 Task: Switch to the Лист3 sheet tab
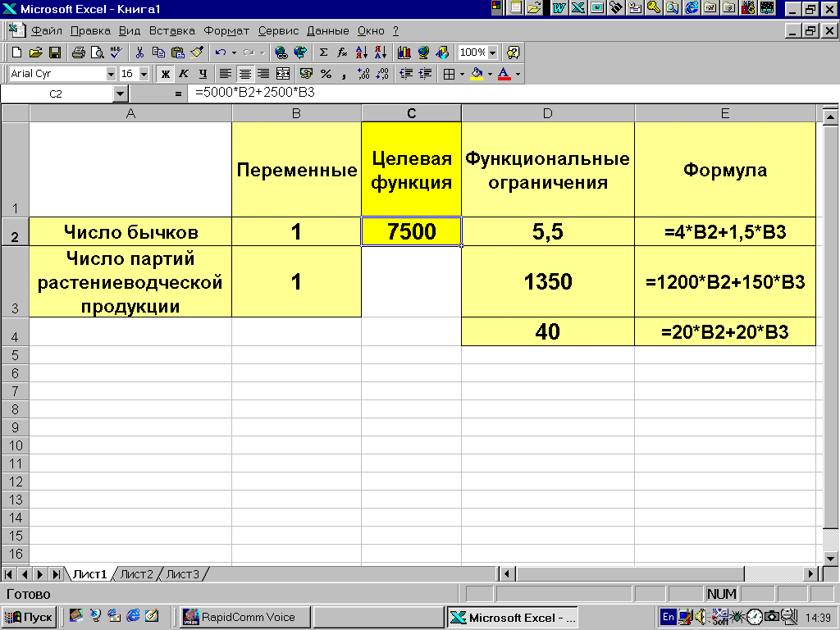pos(183,574)
